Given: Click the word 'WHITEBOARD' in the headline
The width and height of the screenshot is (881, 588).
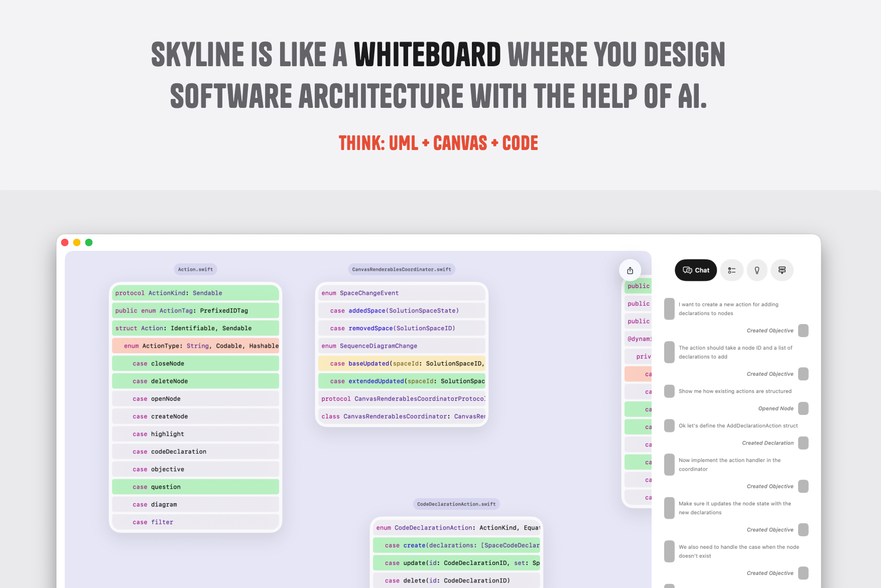Looking at the screenshot, I should point(427,54).
